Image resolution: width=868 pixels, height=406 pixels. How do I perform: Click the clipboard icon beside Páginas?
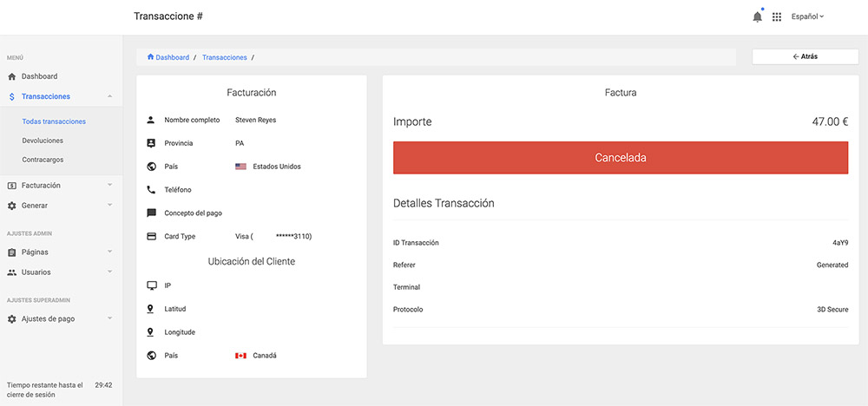tap(11, 252)
